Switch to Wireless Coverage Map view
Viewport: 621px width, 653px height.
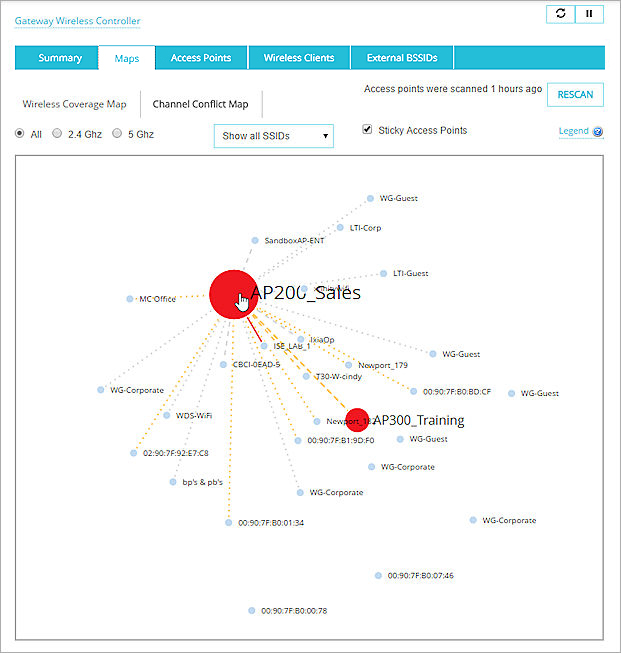point(75,104)
